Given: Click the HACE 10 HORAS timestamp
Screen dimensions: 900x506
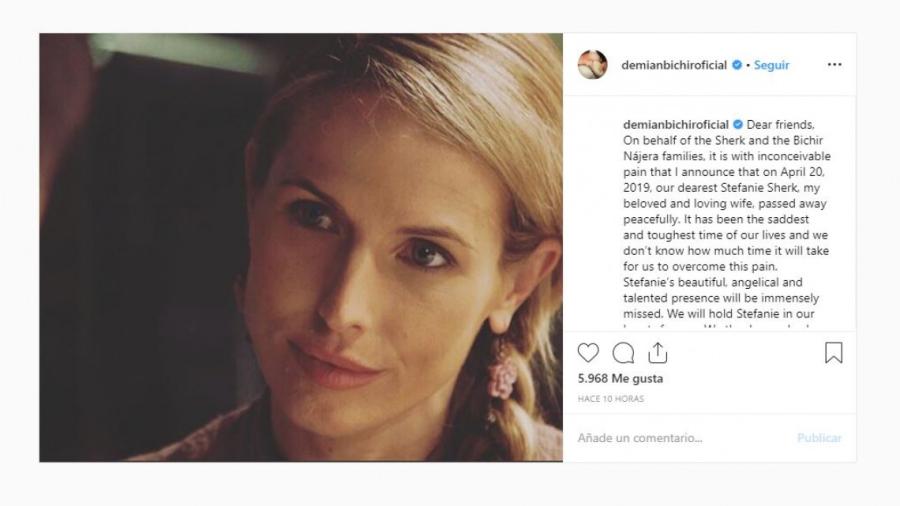Looking at the screenshot, I should click(x=611, y=399).
